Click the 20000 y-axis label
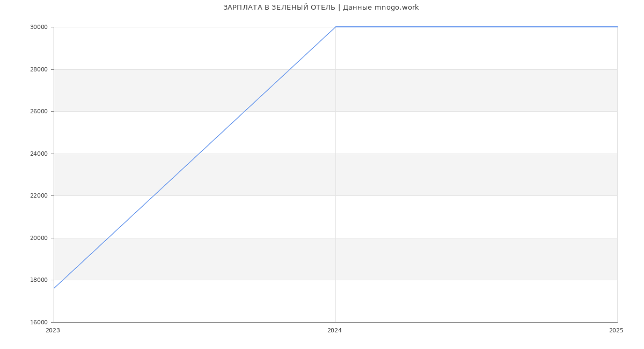The height and width of the screenshot is (349, 644). pos(39,238)
